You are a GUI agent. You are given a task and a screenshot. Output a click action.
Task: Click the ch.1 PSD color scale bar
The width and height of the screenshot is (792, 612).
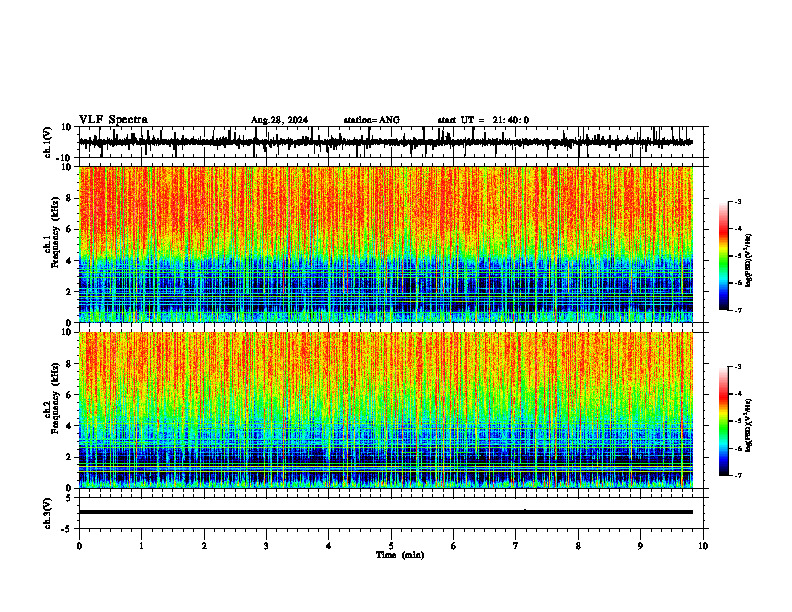tap(724, 256)
